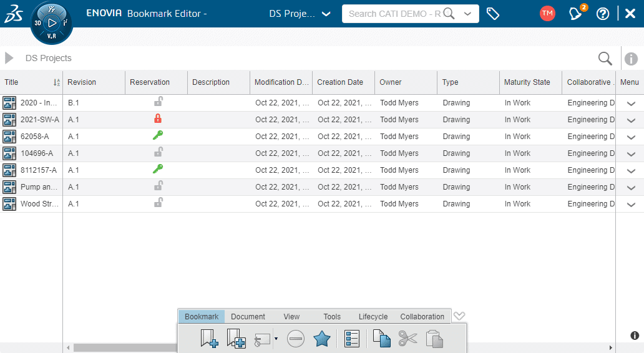644x353 pixels.
Task: Click drawing icon of 62058-A row
Action: pos(9,137)
